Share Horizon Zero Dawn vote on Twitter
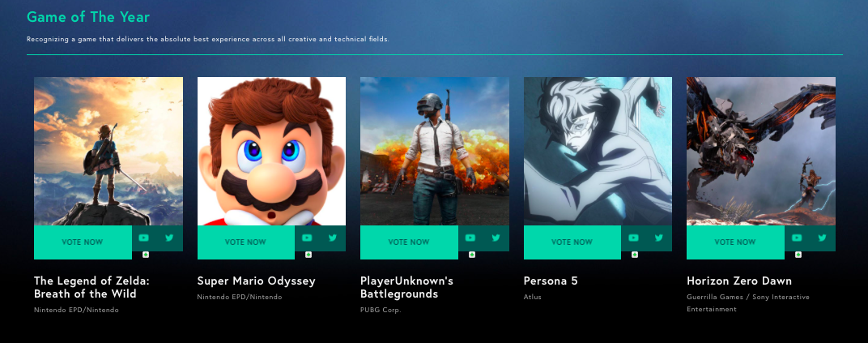This screenshot has width=868, height=343. tap(822, 238)
